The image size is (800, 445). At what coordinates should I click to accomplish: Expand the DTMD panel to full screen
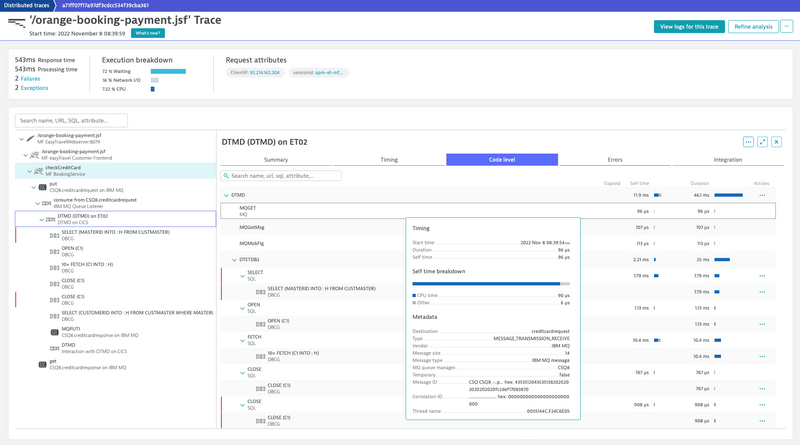[762, 142]
